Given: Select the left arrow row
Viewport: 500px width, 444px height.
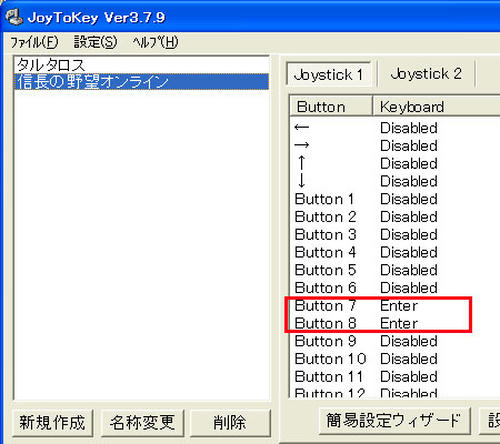Looking at the screenshot, I should click(x=395, y=128).
